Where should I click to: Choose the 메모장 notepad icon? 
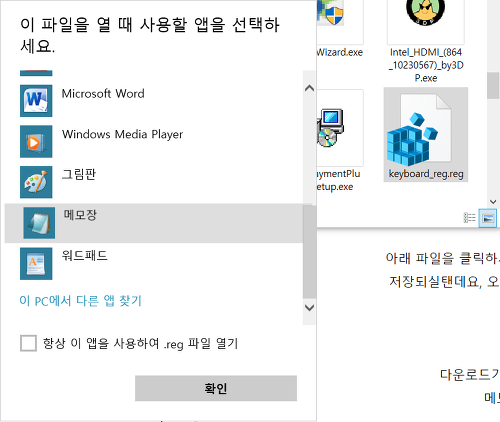tap(39, 223)
